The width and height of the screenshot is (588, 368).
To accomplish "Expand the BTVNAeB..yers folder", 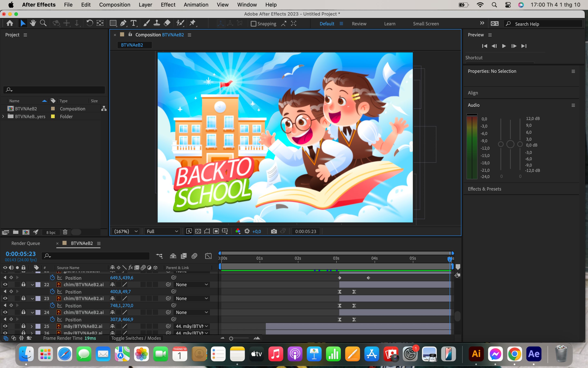I will [x=3, y=116].
